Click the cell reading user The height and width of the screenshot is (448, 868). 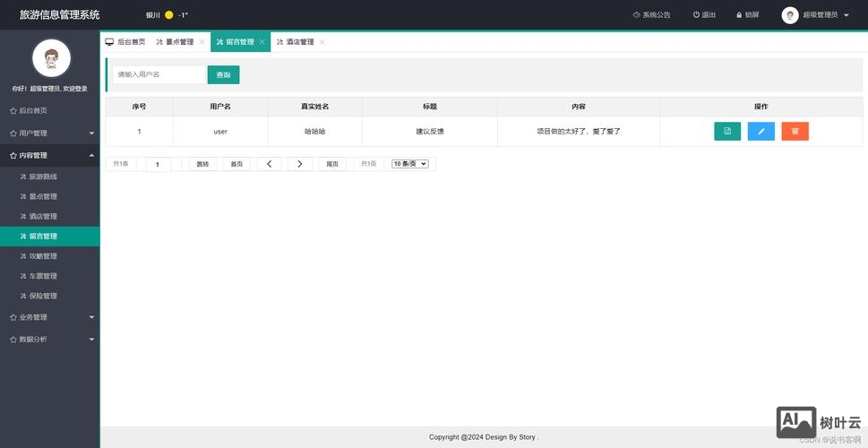220,132
